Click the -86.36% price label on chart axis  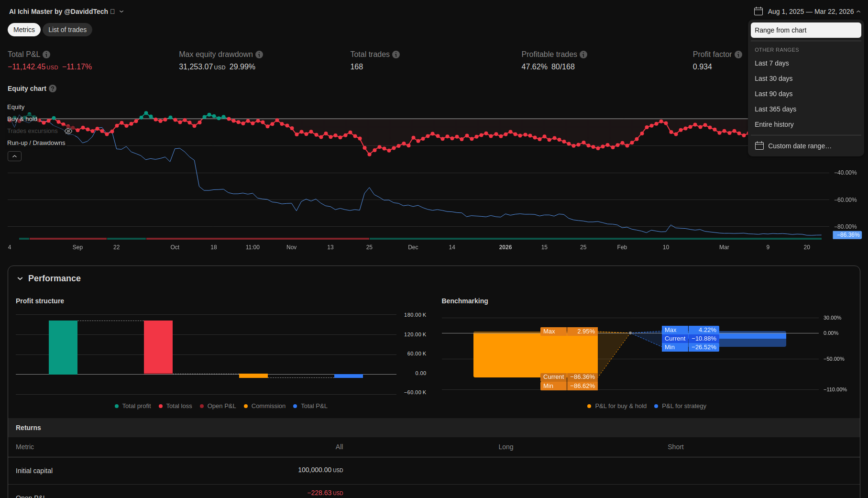pos(847,235)
